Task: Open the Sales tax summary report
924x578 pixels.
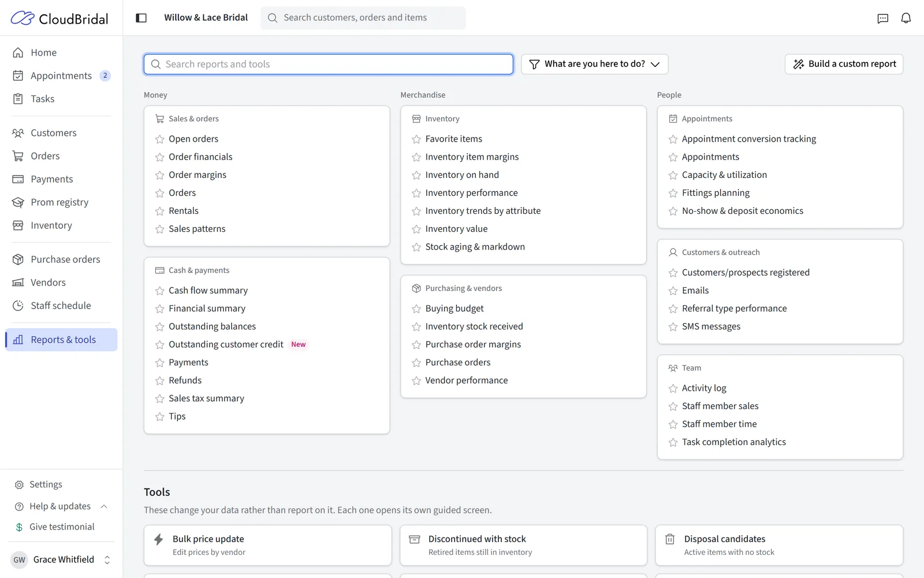Action: point(206,398)
